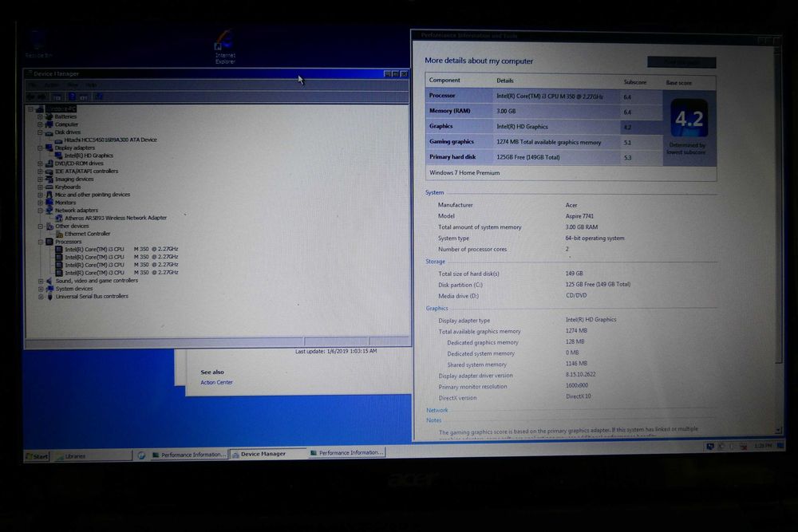Expand the Monitors category
The width and height of the screenshot is (798, 532).
coord(40,203)
